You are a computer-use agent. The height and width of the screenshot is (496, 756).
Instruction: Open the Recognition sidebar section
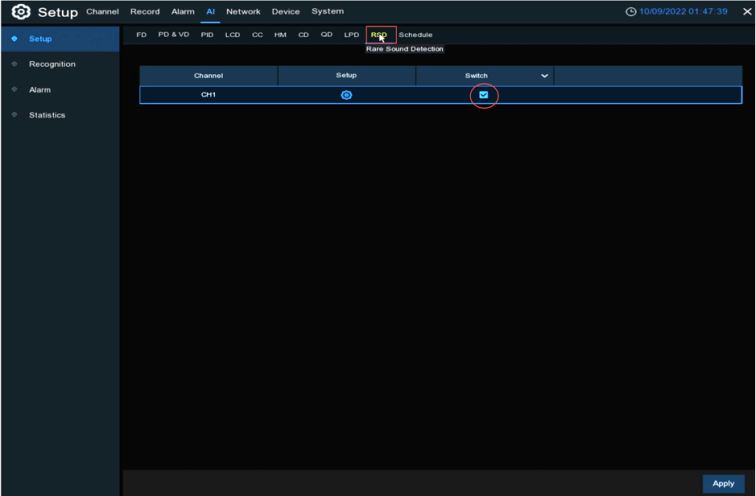pos(52,64)
